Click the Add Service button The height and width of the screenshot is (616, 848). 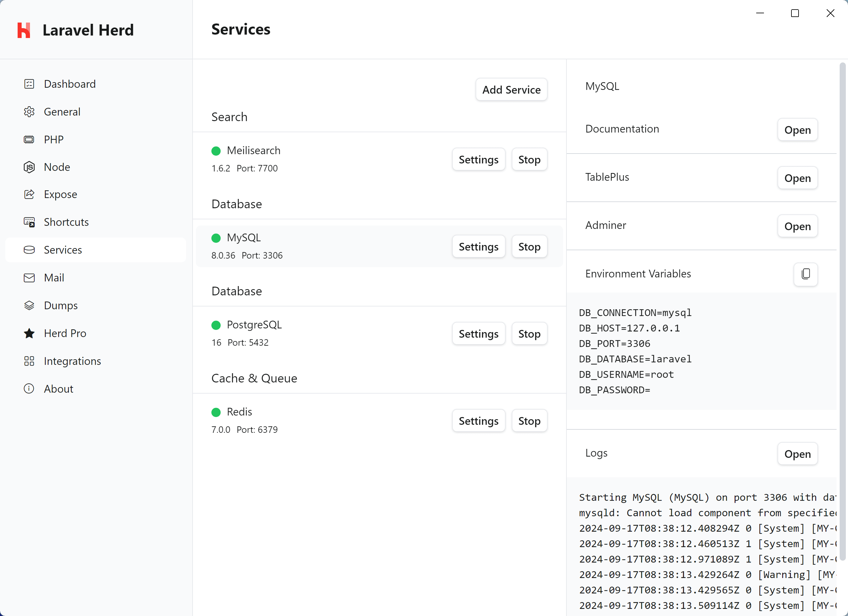coord(511,89)
